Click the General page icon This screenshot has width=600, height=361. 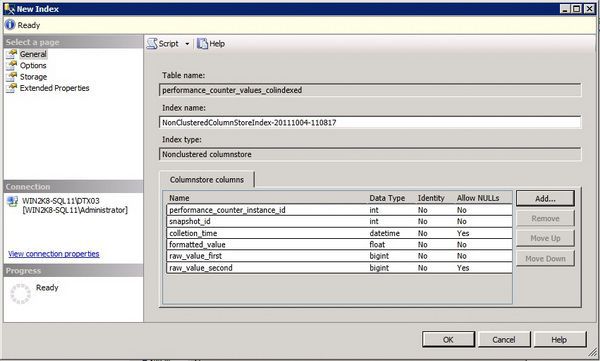pyautogui.click(x=12, y=54)
